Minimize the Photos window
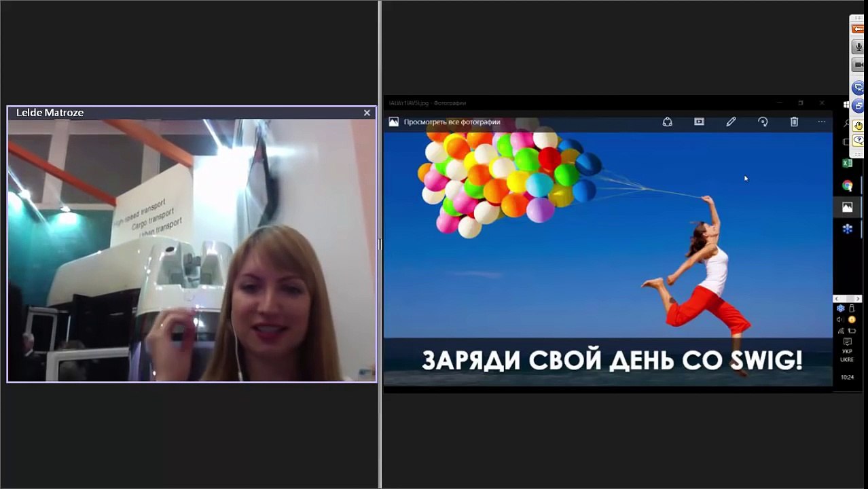 coord(779,103)
